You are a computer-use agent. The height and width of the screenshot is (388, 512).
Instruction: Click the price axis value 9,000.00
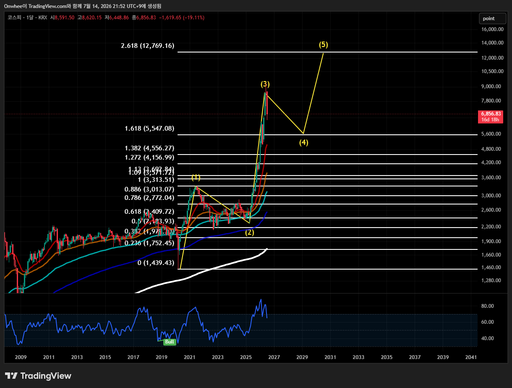(491, 86)
